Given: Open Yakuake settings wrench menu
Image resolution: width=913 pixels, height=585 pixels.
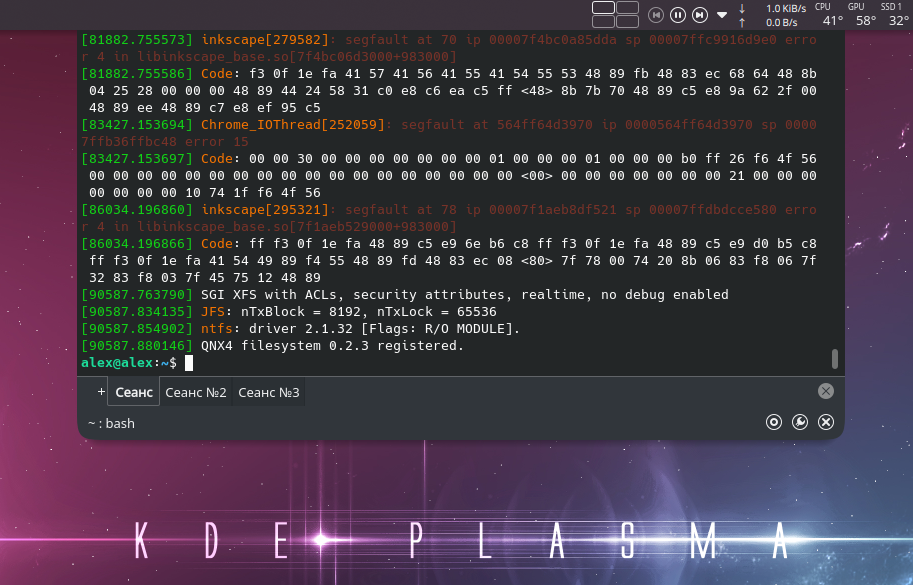Looking at the screenshot, I should pyautogui.click(x=800, y=422).
